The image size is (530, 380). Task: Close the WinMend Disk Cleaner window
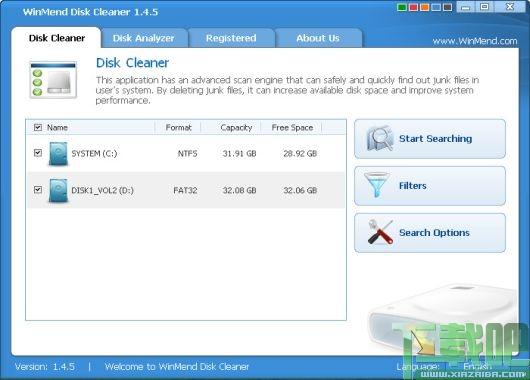[x=510, y=7]
